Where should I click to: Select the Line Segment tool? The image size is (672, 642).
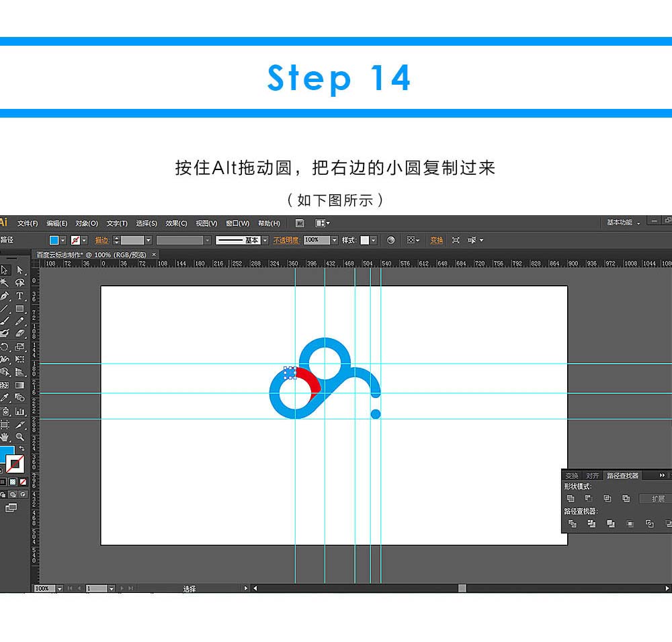4,309
